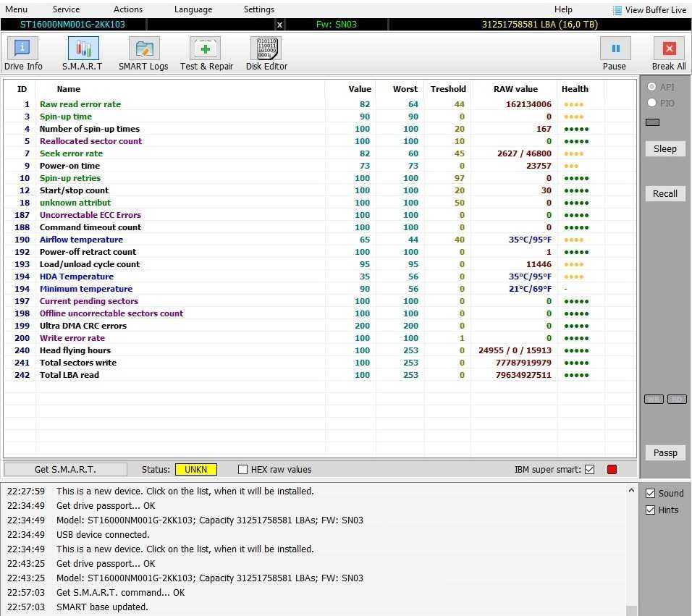692x616 pixels.
Task: Select Power-on time attribute
Action: click(x=320, y=166)
